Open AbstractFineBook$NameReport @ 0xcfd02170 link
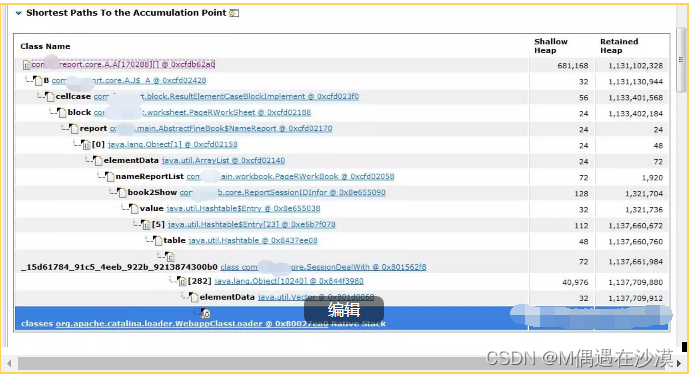 pos(221,129)
